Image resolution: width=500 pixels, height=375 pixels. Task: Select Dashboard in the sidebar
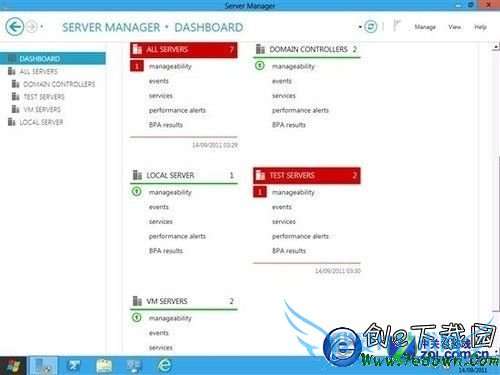click(53, 59)
